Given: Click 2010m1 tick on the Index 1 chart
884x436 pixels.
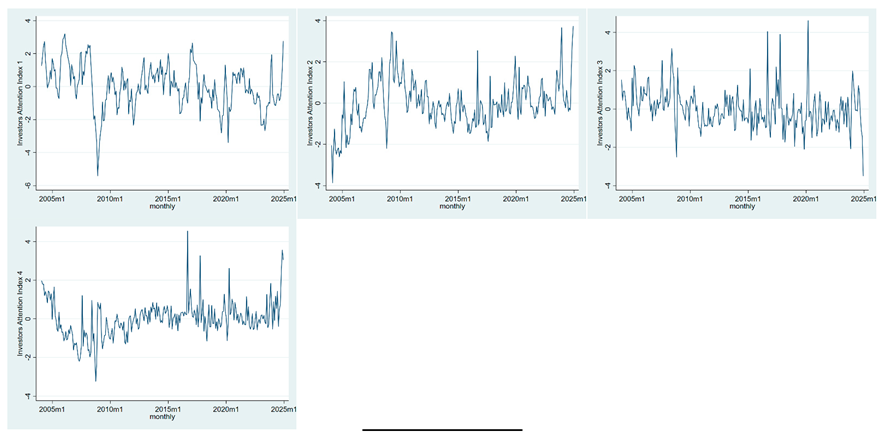Looking at the screenshot, I should (111, 198).
